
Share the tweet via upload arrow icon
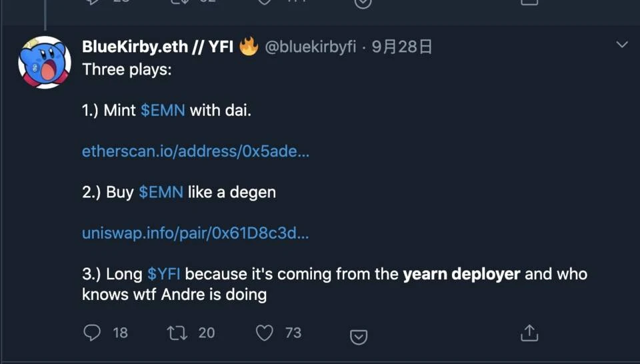[529, 333]
